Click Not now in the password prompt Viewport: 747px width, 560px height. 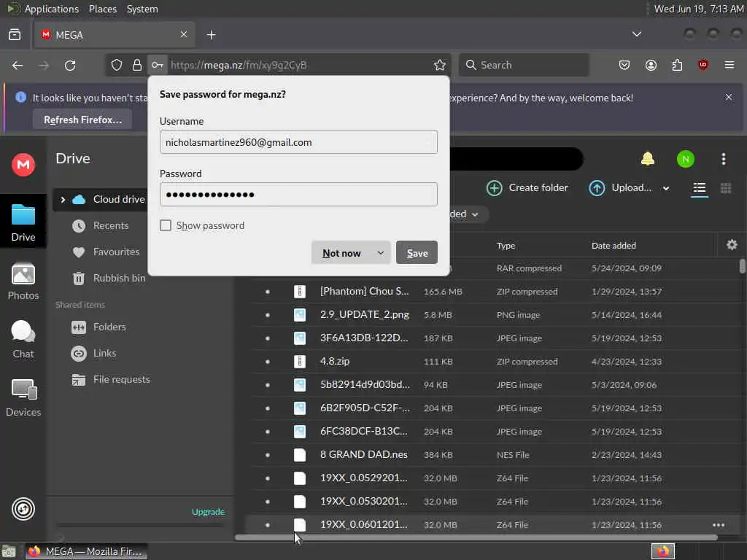341,253
